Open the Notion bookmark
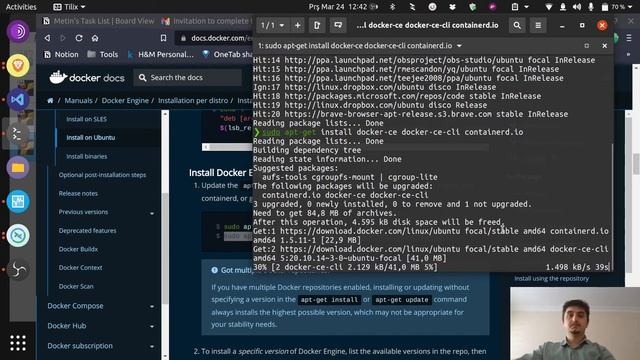Screen dimensions: 640x360 point(61,54)
